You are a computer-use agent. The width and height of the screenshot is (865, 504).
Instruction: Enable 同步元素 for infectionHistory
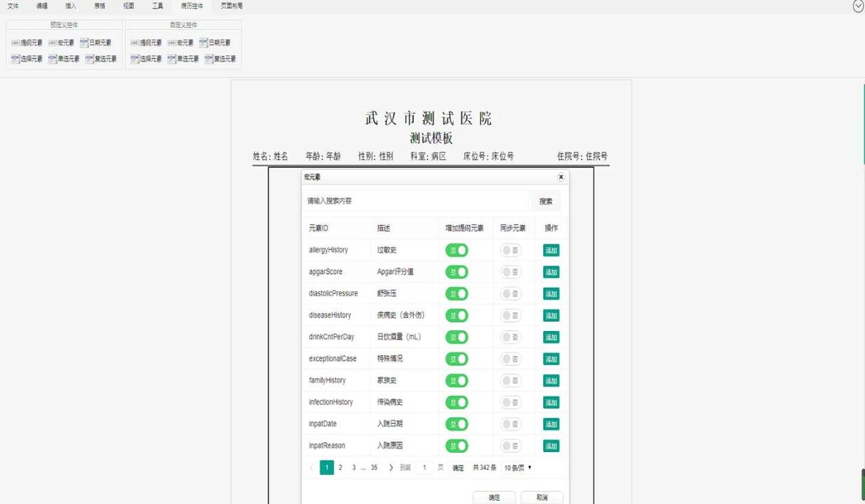click(510, 402)
